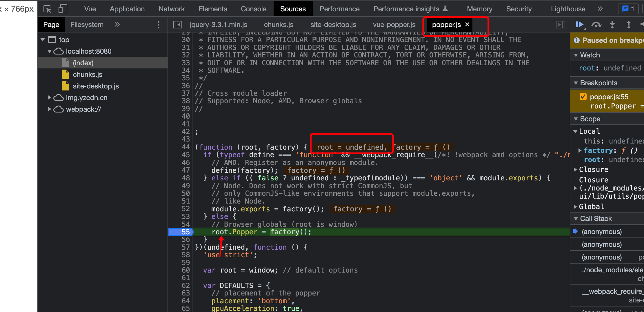Hide the debugger sidebar toggle icon
Viewport: 644px width, 312px height.
[561, 25]
